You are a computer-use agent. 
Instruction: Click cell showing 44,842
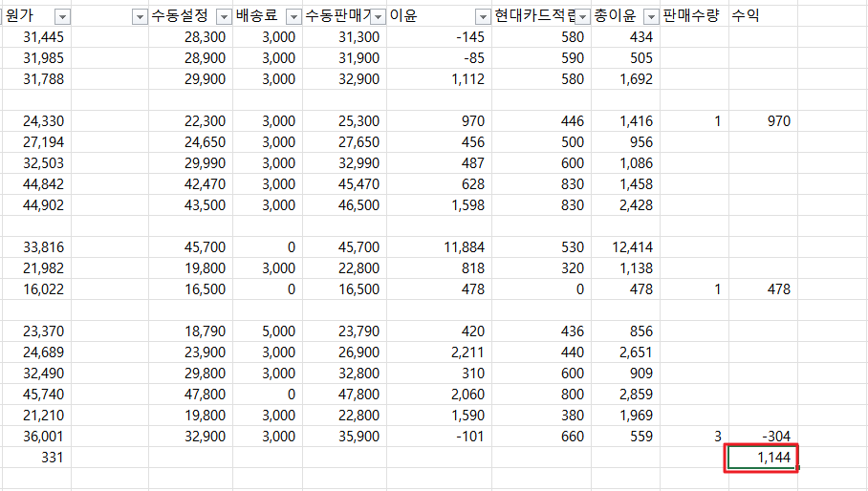(x=36, y=184)
